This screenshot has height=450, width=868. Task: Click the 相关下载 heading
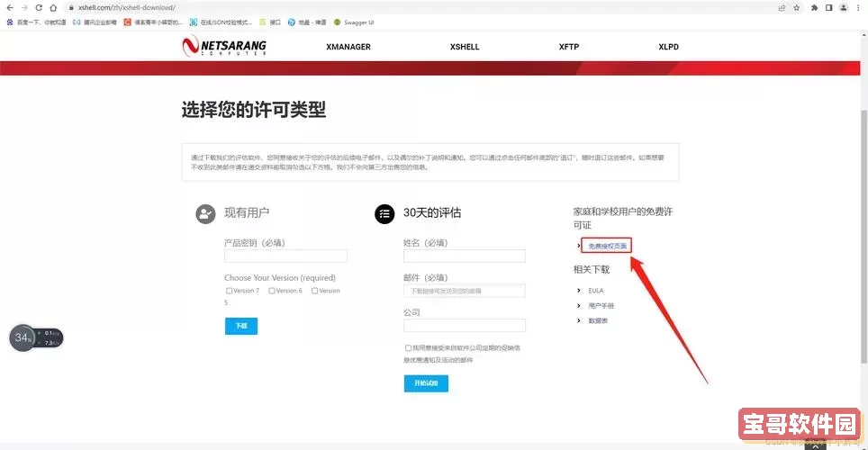click(x=592, y=270)
